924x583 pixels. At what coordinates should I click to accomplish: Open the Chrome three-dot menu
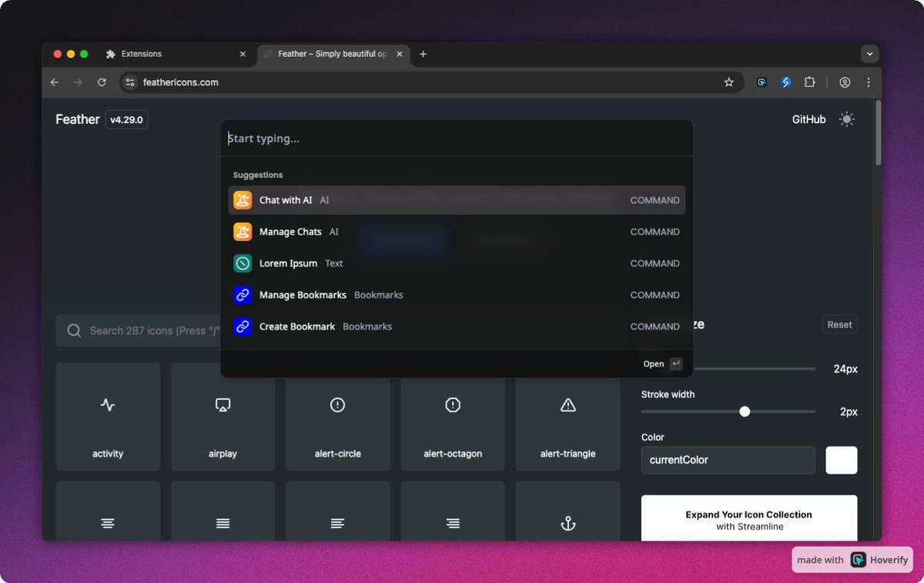click(x=869, y=82)
